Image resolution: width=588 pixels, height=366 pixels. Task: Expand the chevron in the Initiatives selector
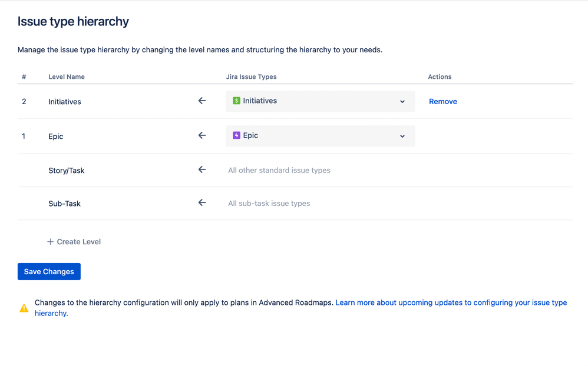point(402,102)
